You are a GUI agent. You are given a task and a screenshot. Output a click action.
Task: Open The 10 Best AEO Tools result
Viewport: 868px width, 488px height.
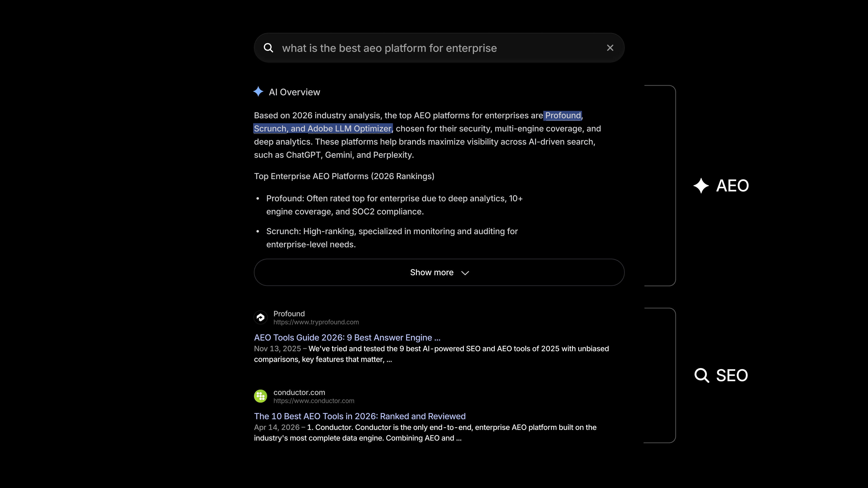(x=360, y=416)
